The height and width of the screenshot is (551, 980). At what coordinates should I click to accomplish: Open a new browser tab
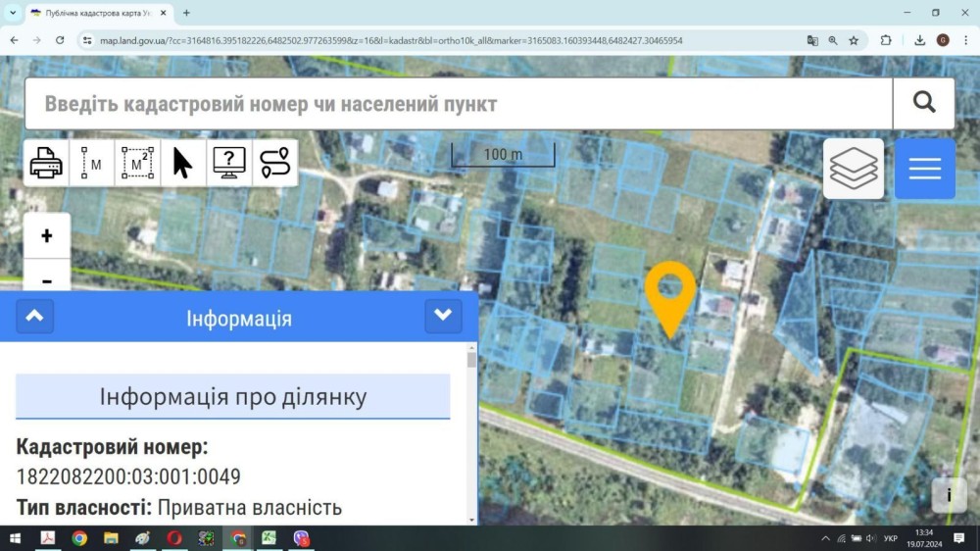click(186, 13)
